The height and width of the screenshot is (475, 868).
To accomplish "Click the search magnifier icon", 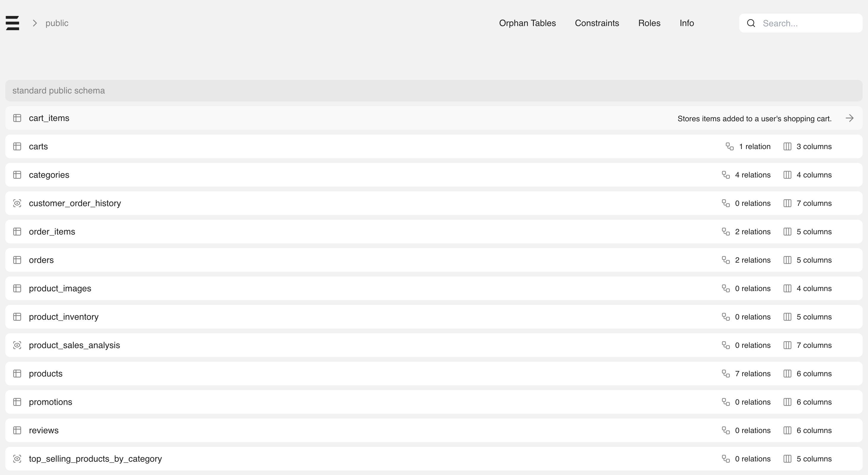I will pyautogui.click(x=751, y=23).
